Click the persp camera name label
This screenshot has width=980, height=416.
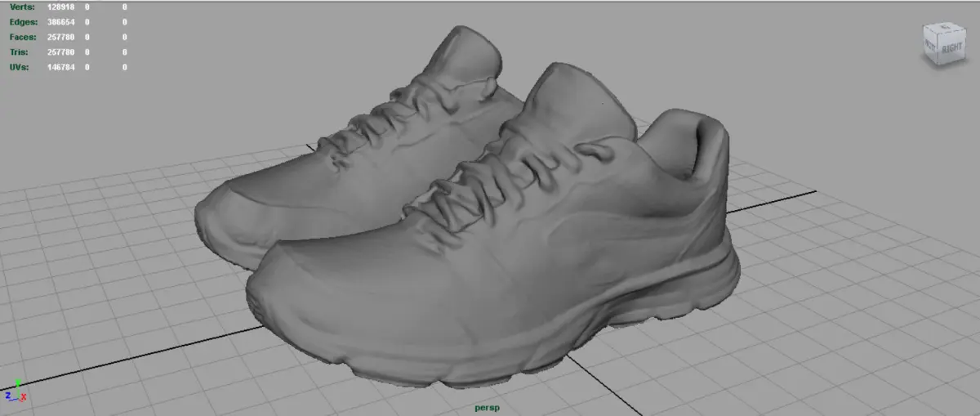[x=487, y=407]
